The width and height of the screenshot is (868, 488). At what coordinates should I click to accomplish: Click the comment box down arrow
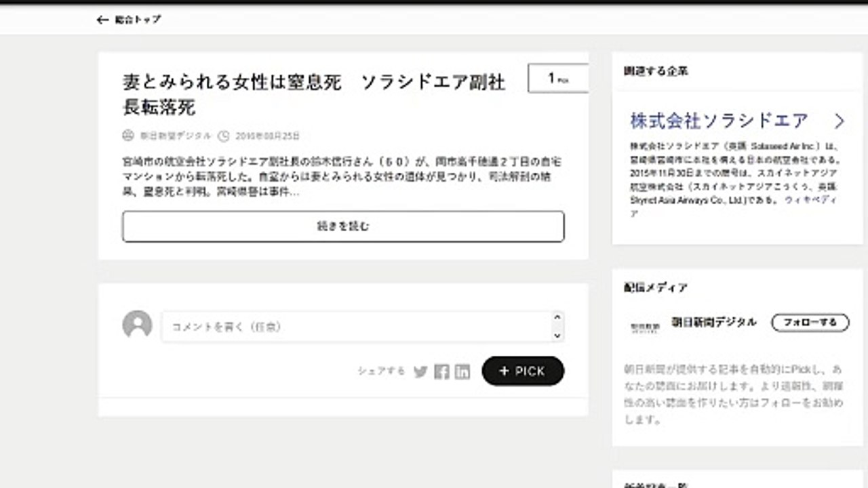coord(557,335)
